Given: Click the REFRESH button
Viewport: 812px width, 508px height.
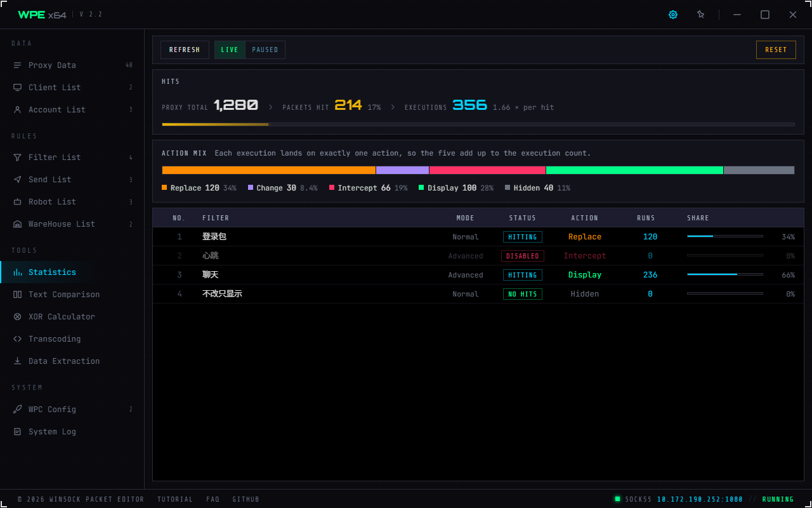Looking at the screenshot, I should pyautogui.click(x=185, y=50).
